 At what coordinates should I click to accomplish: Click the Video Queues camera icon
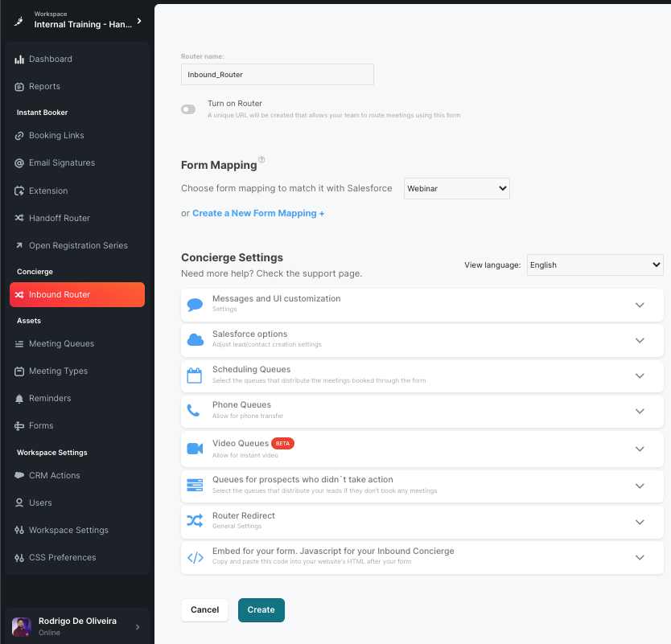(x=194, y=448)
